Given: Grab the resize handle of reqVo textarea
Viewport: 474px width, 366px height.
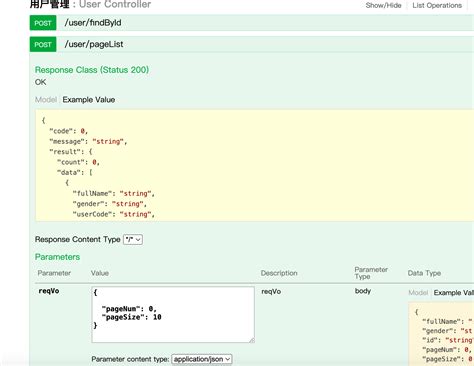Looking at the screenshot, I should coord(252,340).
